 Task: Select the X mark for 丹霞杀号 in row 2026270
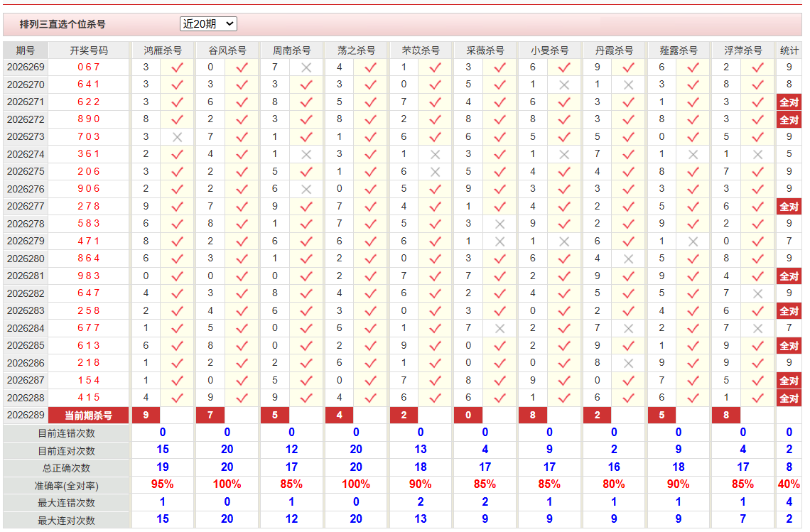click(629, 85)
